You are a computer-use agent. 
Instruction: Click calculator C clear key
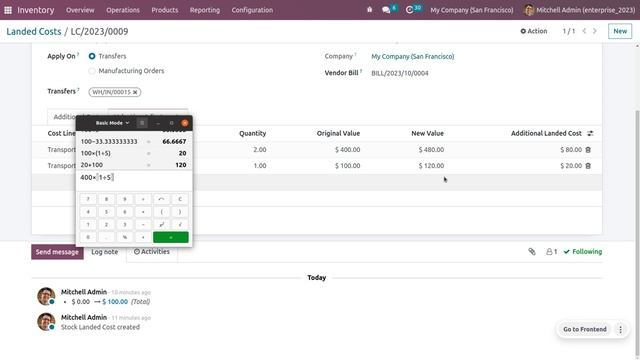(x=180, y=199)
